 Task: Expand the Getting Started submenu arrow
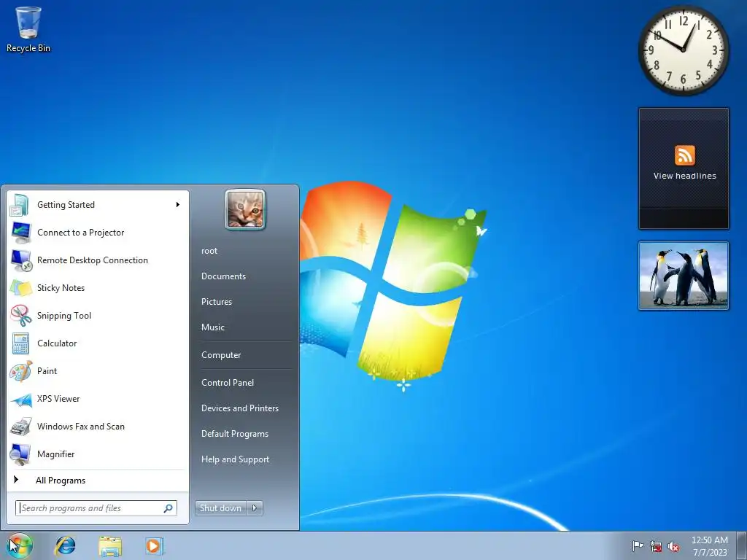178,205
